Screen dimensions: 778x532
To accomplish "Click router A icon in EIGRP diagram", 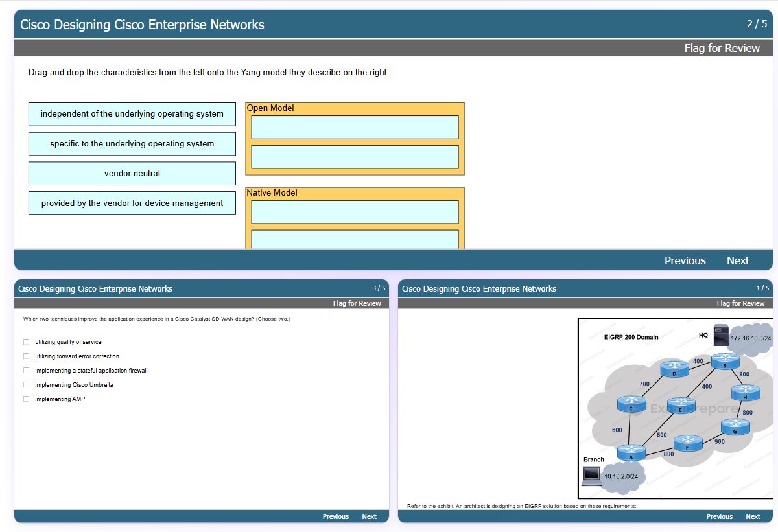I will (631, 452).
